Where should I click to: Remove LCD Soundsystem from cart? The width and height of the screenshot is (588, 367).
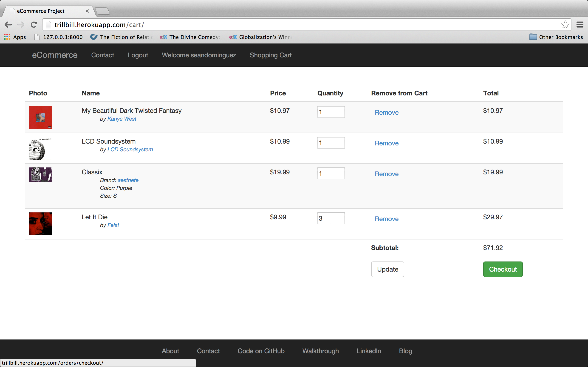[x=386, y=143]
